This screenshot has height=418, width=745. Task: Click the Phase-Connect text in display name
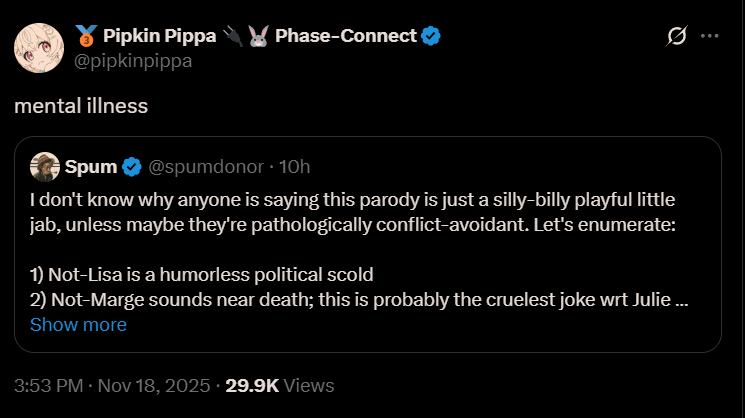click(346, 36)
